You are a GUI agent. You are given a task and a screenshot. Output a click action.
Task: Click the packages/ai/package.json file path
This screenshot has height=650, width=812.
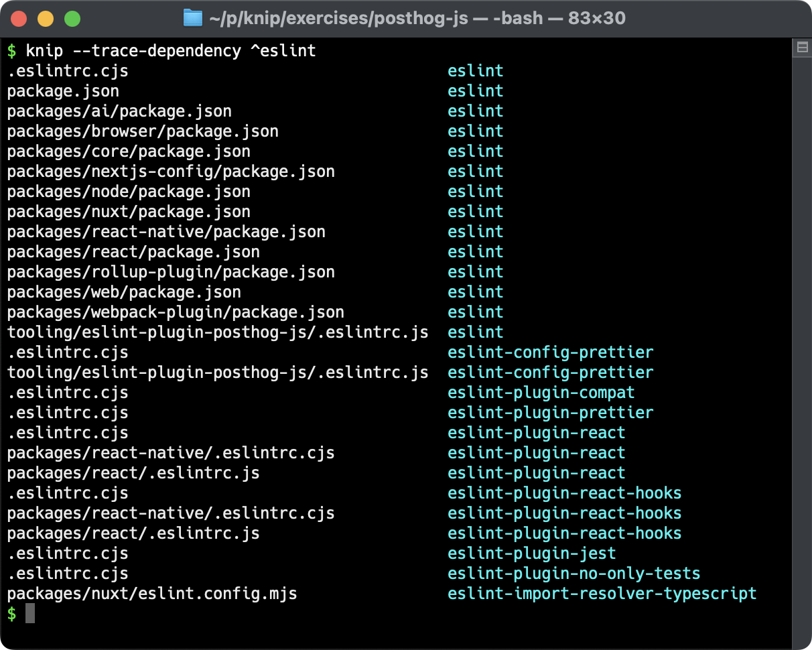point(119,111)
